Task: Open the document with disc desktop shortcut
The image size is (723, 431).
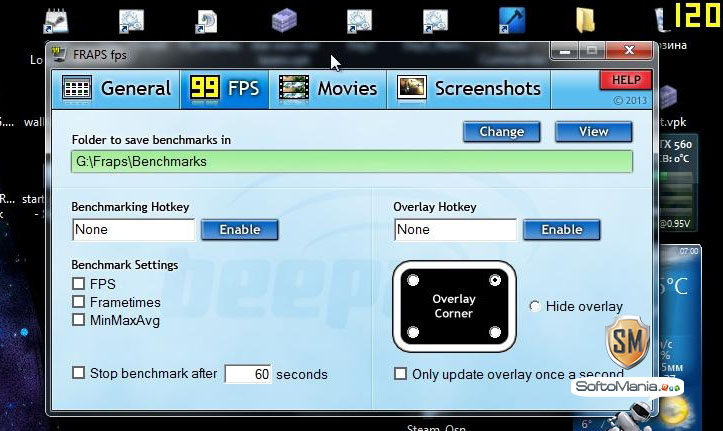Action: [206, 21]
